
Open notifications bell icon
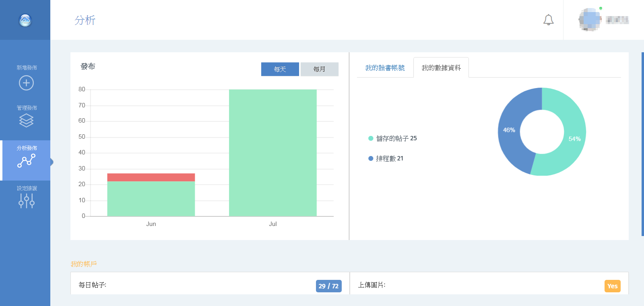pos(548,20)
